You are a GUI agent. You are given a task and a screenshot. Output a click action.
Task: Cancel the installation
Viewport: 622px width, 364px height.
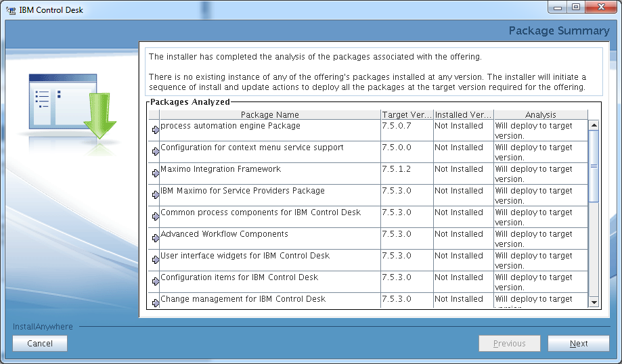pos(40,344)
